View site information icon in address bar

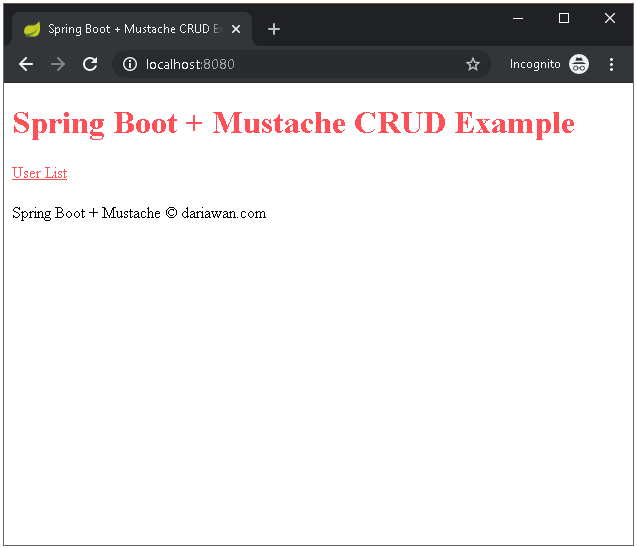(130, 64)
